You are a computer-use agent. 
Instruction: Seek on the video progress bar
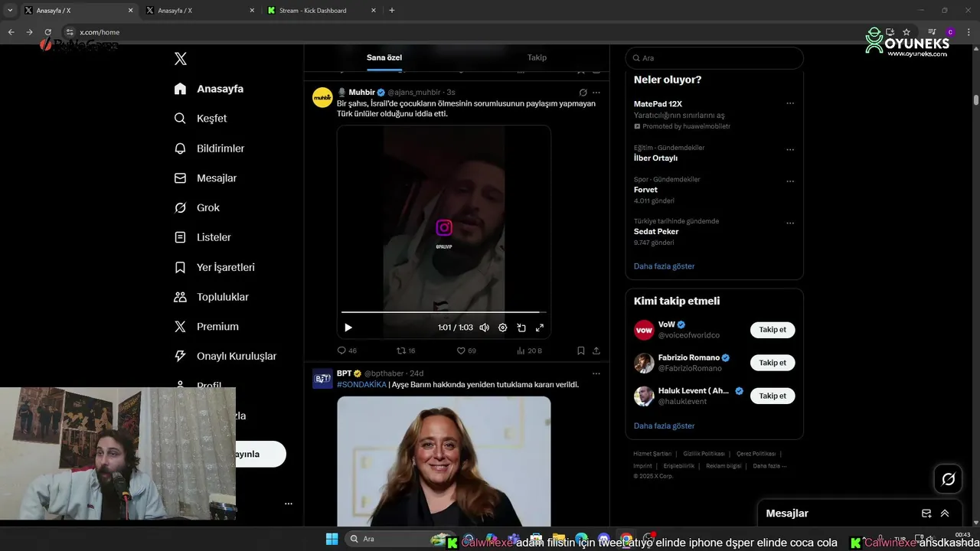coord(444,312)
